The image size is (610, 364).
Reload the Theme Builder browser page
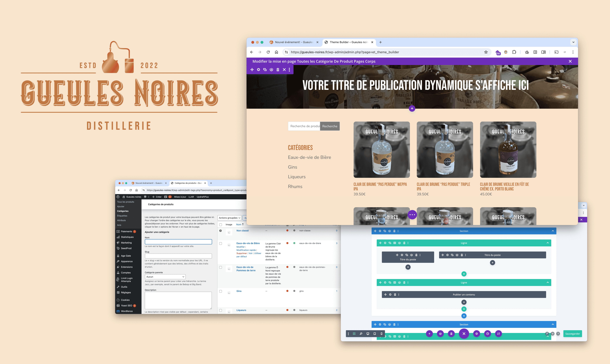(x=268, y=52)
